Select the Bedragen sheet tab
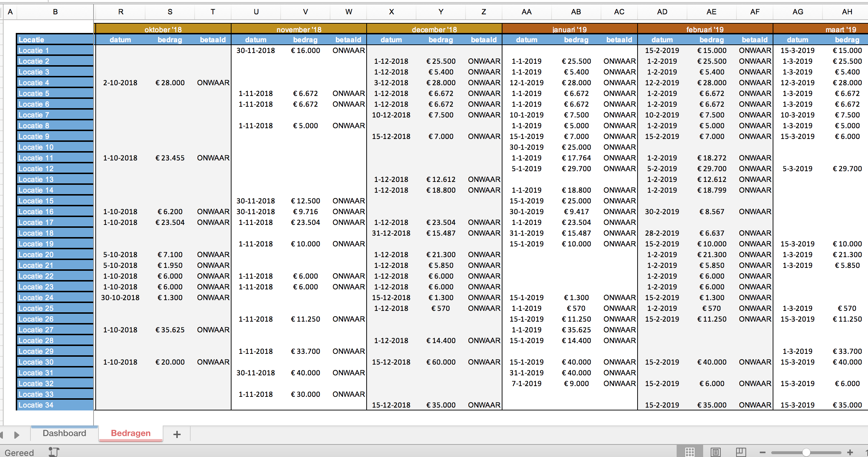The width and height of the screenshot is (868, 457). pyautogui.click(x=130, y=433)
